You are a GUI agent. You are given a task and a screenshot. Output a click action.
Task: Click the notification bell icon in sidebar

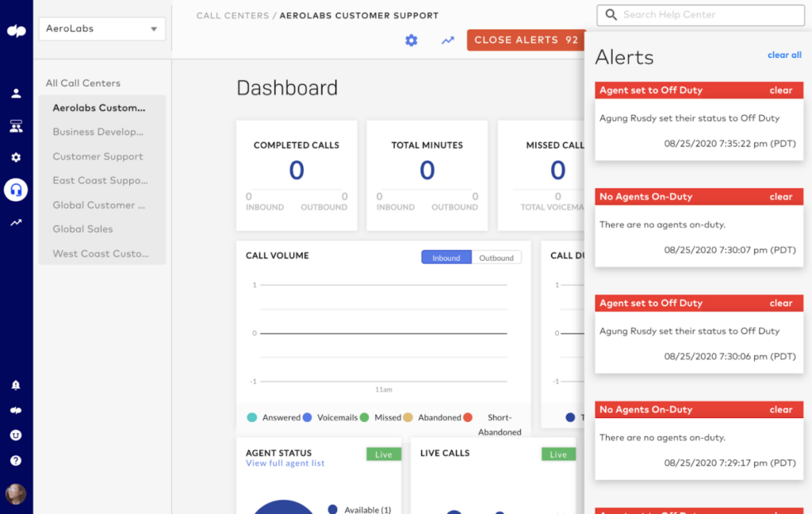point(16,385)
